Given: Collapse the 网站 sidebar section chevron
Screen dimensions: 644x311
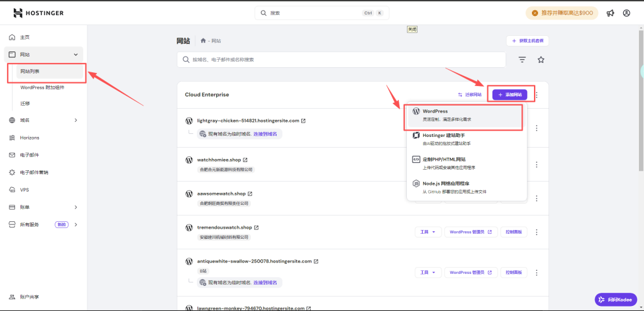Looking at the screenshot, I should [x=75, y=55].
